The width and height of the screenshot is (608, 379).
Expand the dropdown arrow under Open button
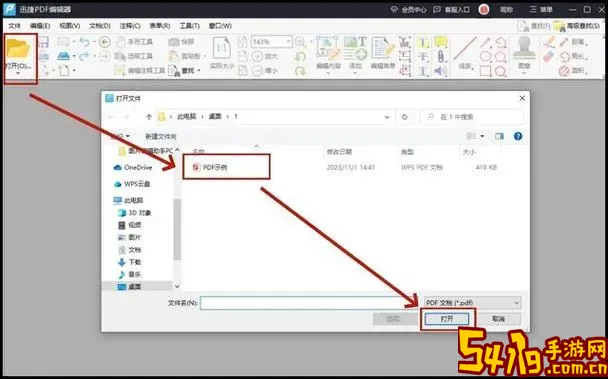(18, 73)
